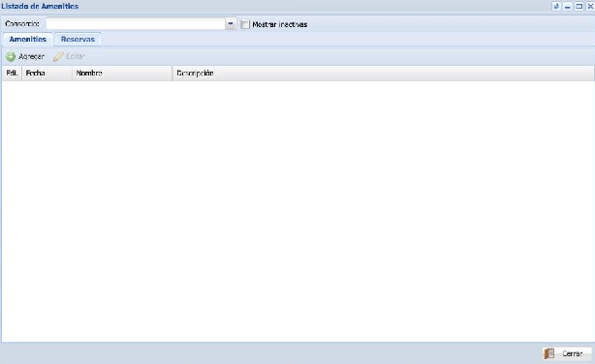Select the Amenities tab

[x=28, y=40]
